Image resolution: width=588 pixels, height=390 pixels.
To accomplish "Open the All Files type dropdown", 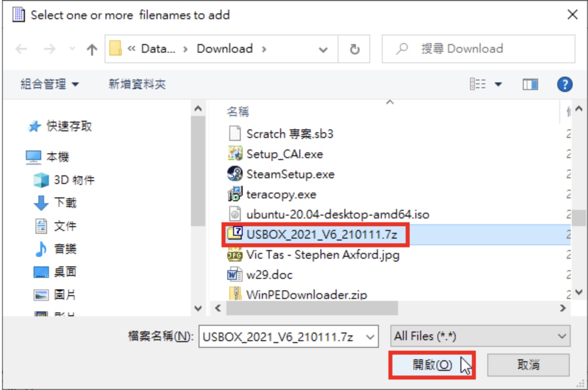I will pos(481,336).
